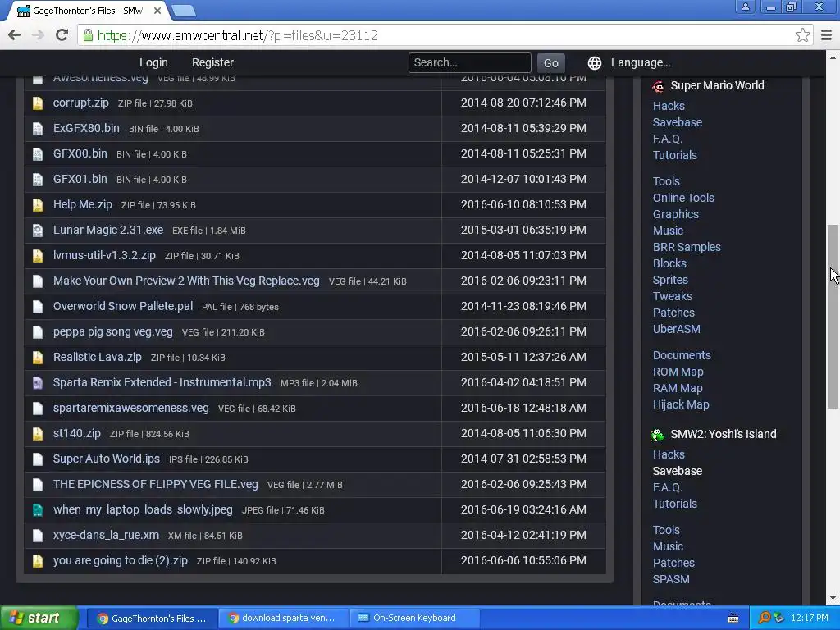840x630 pixels.
Task: Download Make Your Own Preview 2 veg file
Action: (x=186, y=281)
